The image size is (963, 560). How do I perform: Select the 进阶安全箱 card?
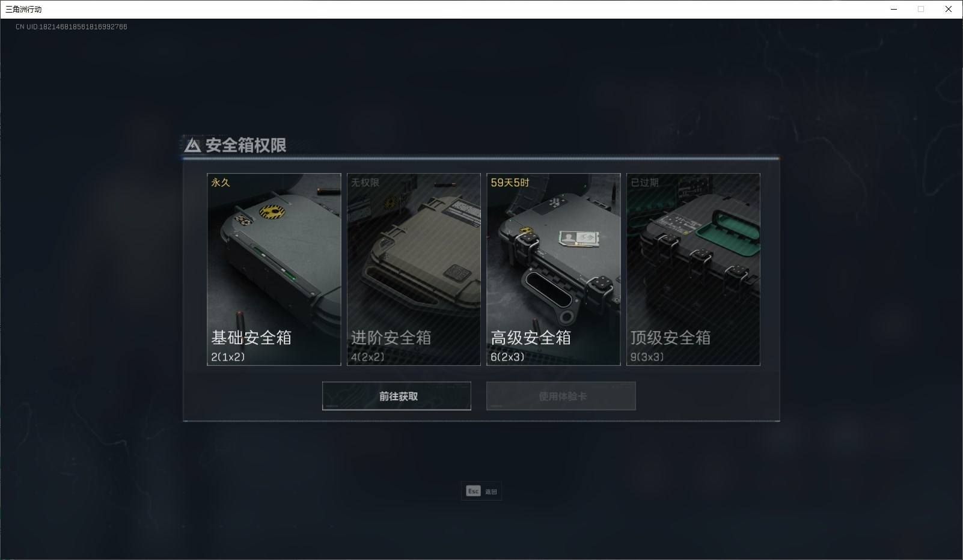(414, 269)
